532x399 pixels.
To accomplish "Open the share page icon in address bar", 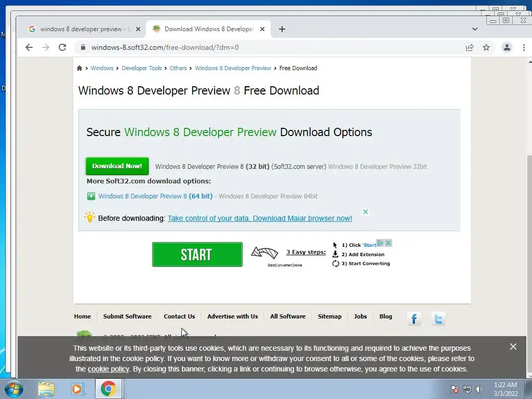I will pyautogui.click(x=470, y=47).
